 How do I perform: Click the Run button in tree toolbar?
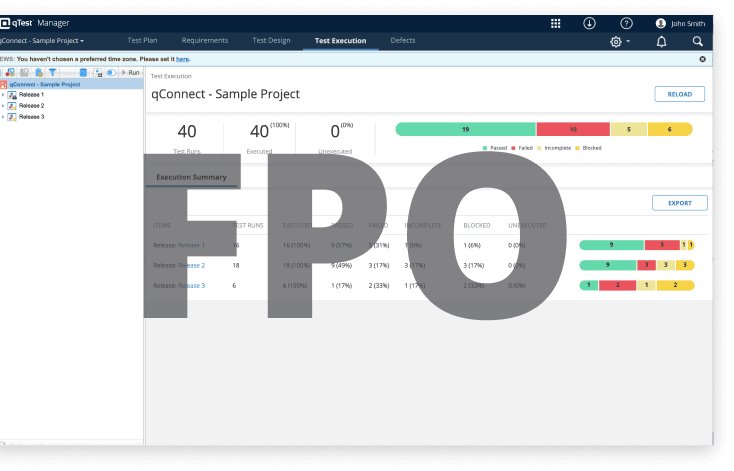click(130, 72)
